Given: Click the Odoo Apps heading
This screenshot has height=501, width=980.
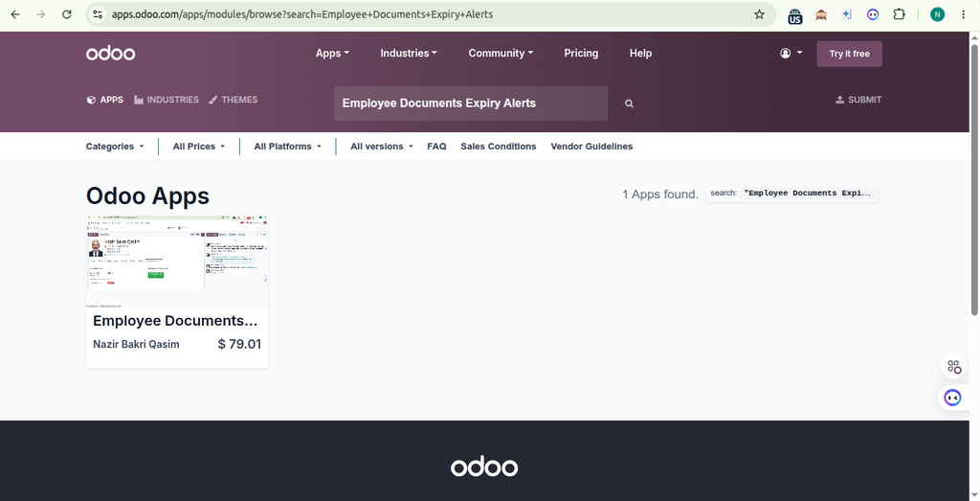Looking at the screenshot, I should (x=147, y=195).
